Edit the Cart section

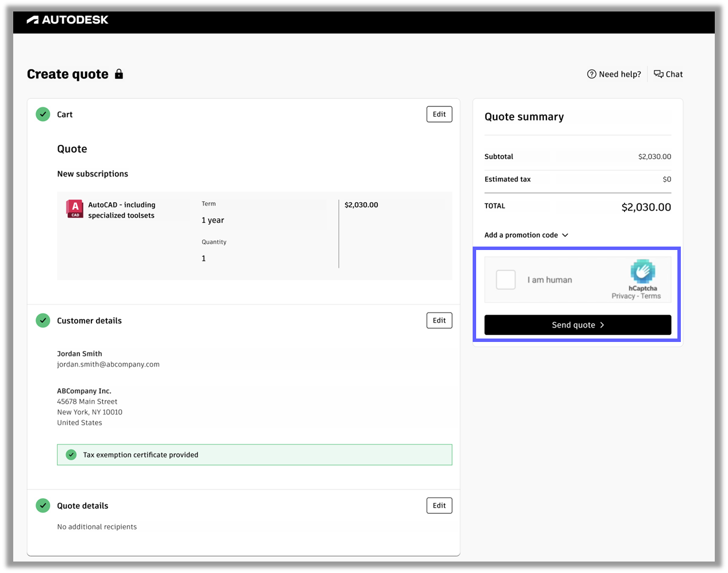pos(439,114)
